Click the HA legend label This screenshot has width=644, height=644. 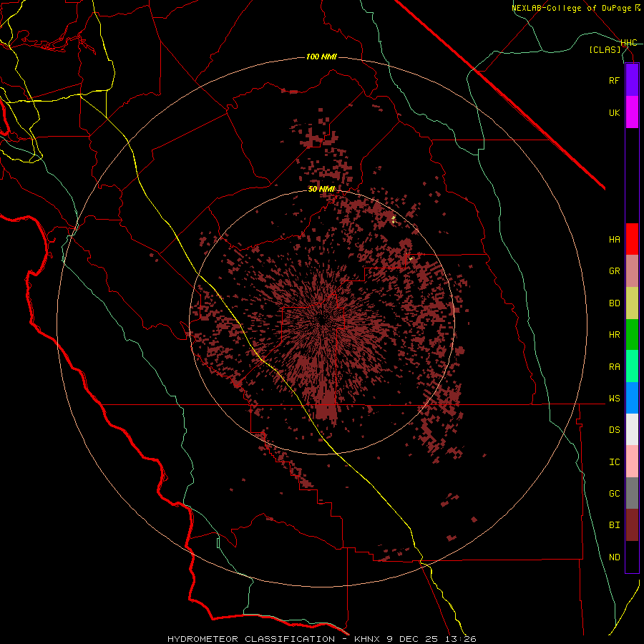tap(614, 239)
